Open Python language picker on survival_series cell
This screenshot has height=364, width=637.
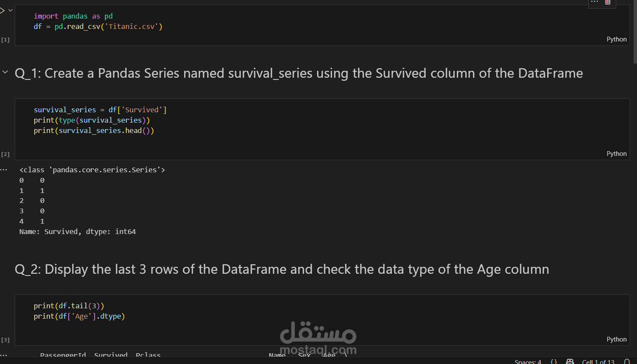[x=616, y=154]
